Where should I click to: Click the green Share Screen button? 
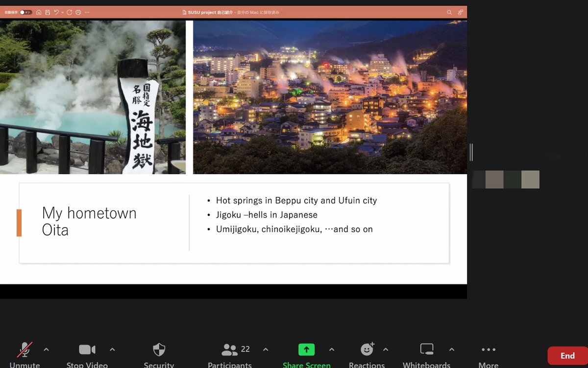[x=306, y=349]
